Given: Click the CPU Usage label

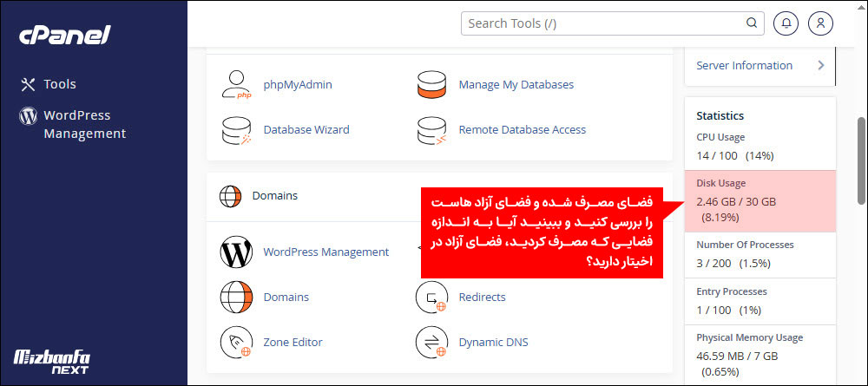Looking at the screenshot, I should click(720, 137).
